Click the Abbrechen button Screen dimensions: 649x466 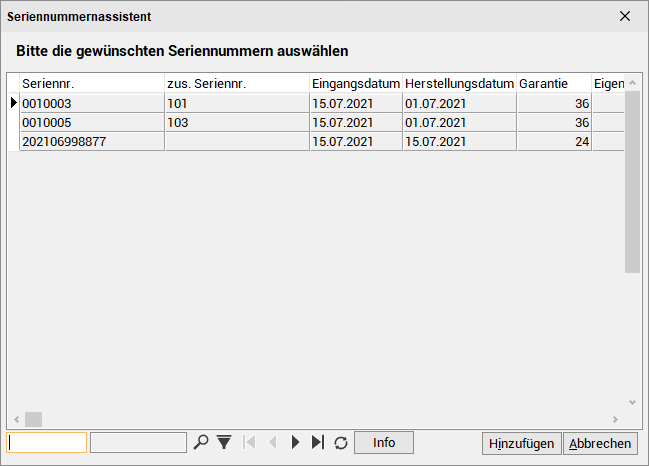coord(600,444)
